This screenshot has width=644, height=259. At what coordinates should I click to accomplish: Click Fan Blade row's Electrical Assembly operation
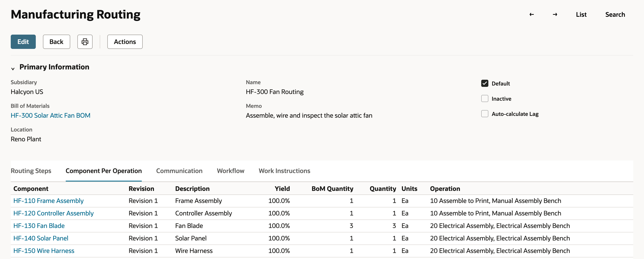[500, 226]
